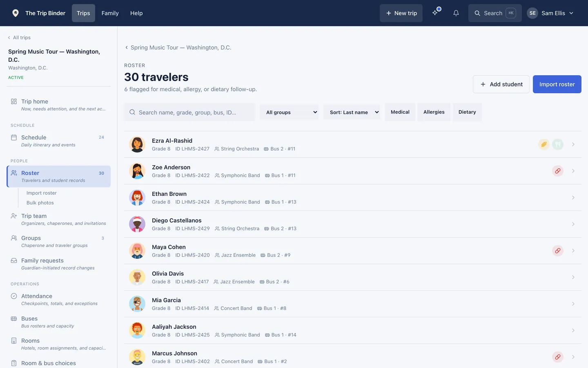This screenshot has width=588, height=368.
Task: Open Marcus Johnson's name
Action: pos(174,353)
